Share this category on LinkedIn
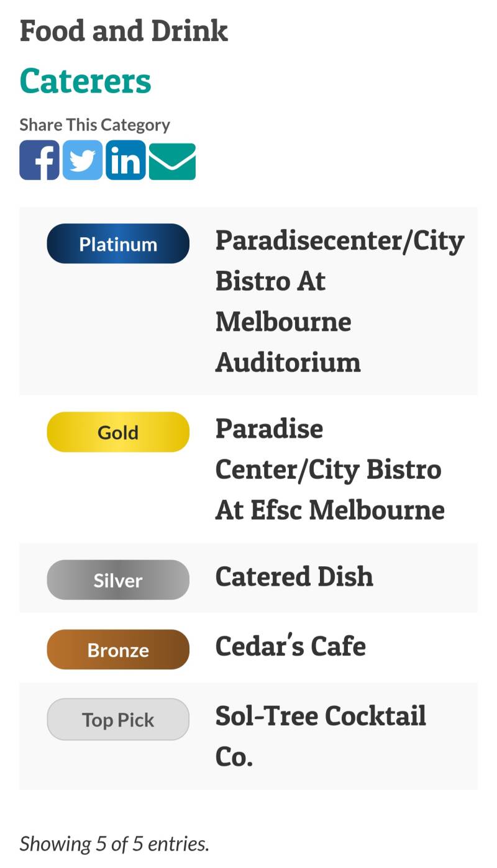The height and width of the screenshot is (868, 497). 125,160
